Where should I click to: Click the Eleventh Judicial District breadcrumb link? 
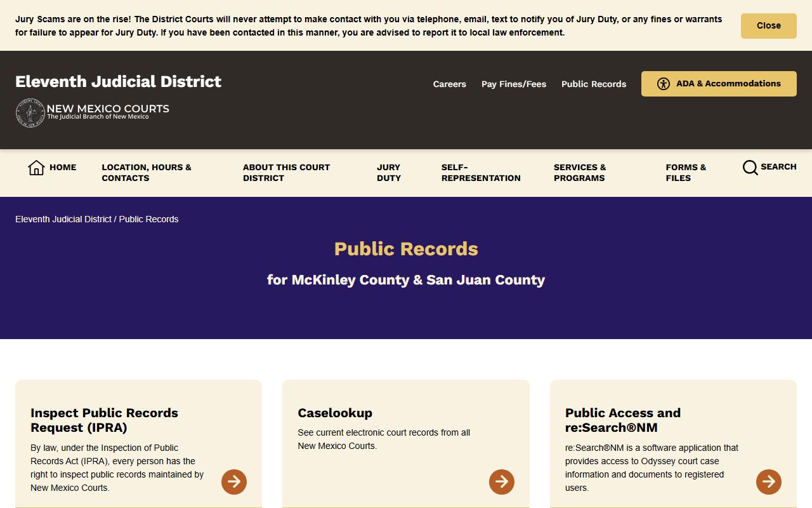[63, 219]
